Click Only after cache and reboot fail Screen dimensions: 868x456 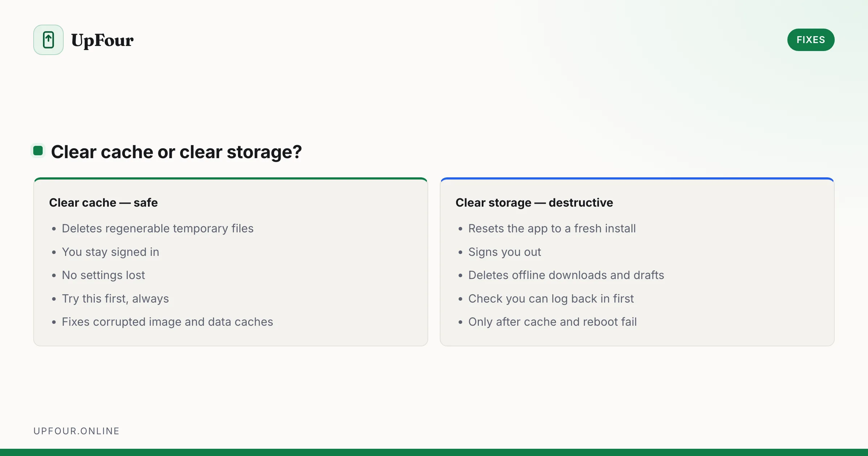tap(552, 322)
